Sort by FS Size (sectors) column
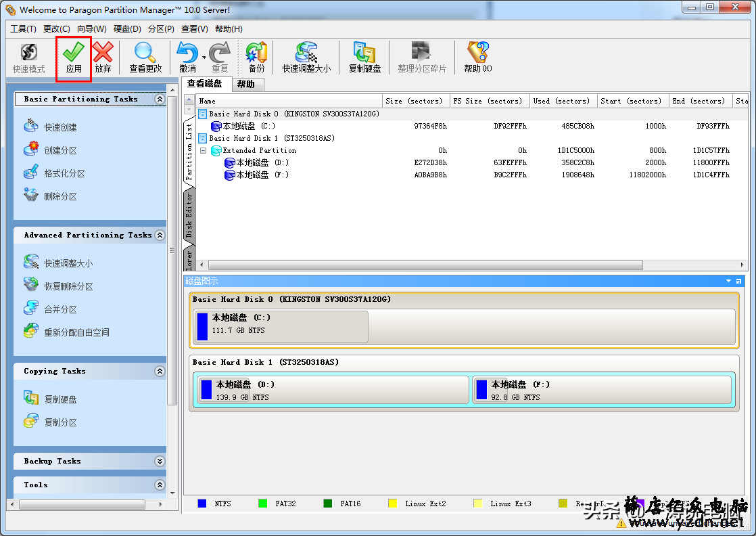756x536 pixels. (x=490, y=101)
